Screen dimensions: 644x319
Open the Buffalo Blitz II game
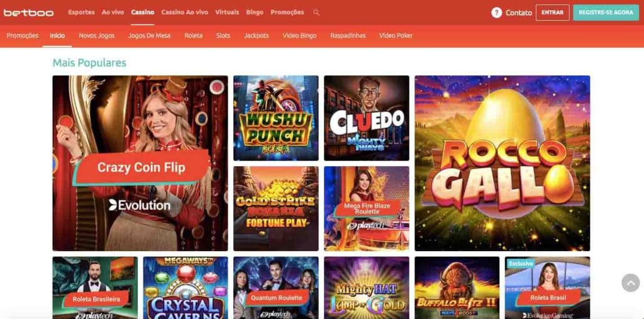457,288
